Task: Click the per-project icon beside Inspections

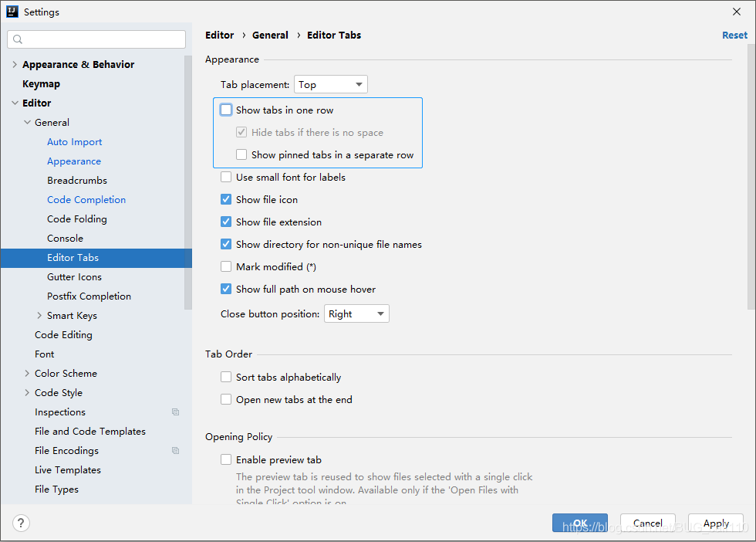Action: (x=176, y=412)
